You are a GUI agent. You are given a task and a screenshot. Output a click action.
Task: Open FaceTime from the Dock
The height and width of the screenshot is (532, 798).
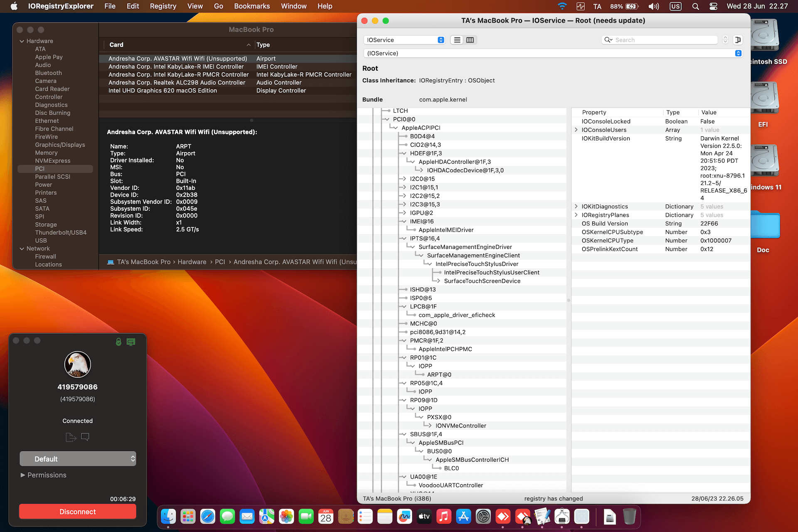click(x=306, y=517)
